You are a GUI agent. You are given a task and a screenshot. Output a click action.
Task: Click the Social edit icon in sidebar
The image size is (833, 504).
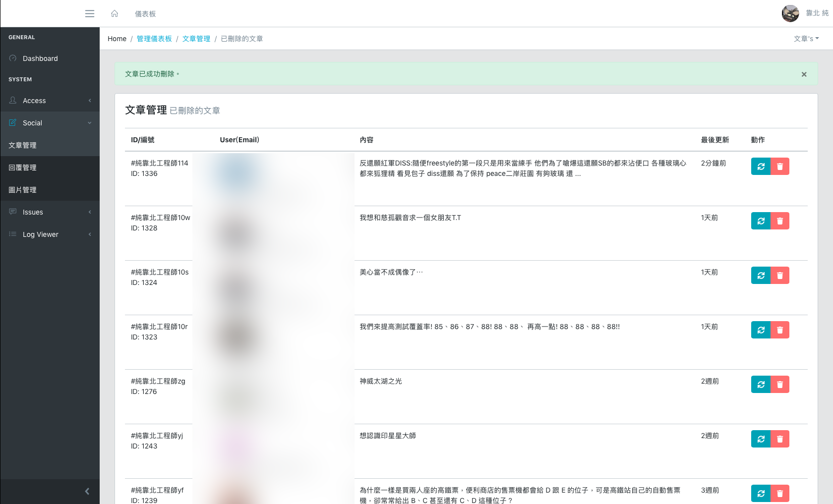point(13,122)
